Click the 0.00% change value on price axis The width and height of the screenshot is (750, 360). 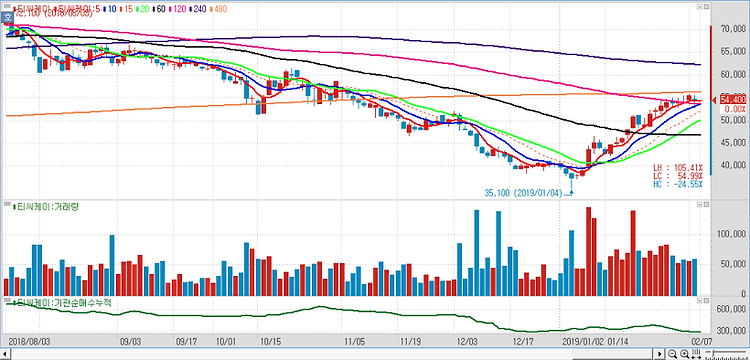(x=735, y=109)
